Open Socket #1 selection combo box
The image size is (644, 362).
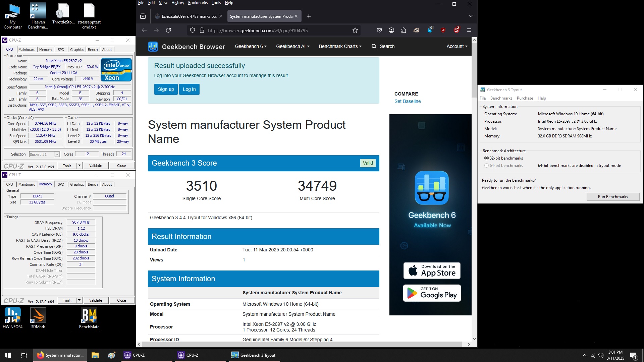[x=44, y=155]
